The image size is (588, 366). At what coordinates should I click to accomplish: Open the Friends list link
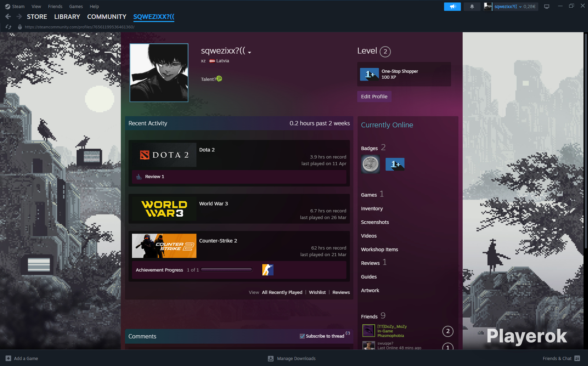click(x=373, y=316)
